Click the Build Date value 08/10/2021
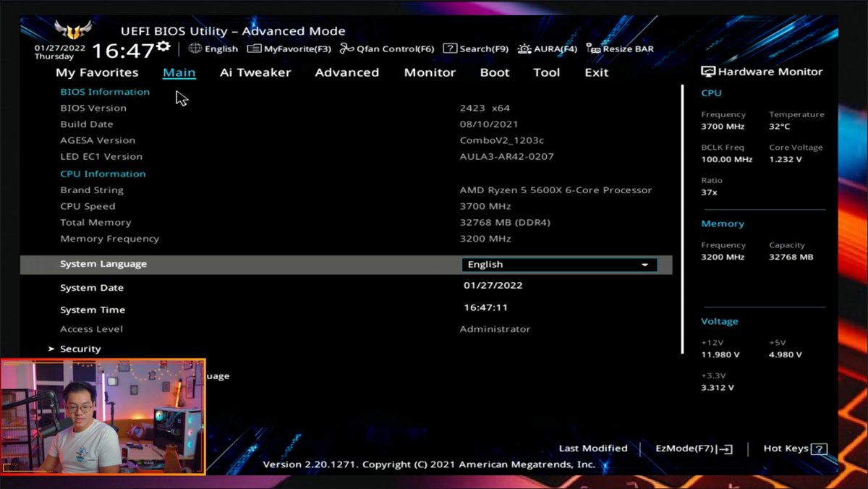 coord(489,124)
